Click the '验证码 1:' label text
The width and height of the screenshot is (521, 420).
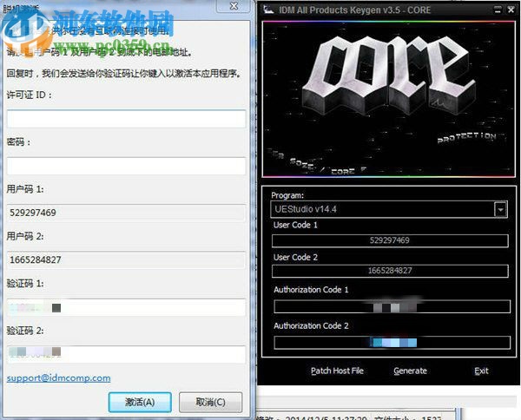(25, 284)
